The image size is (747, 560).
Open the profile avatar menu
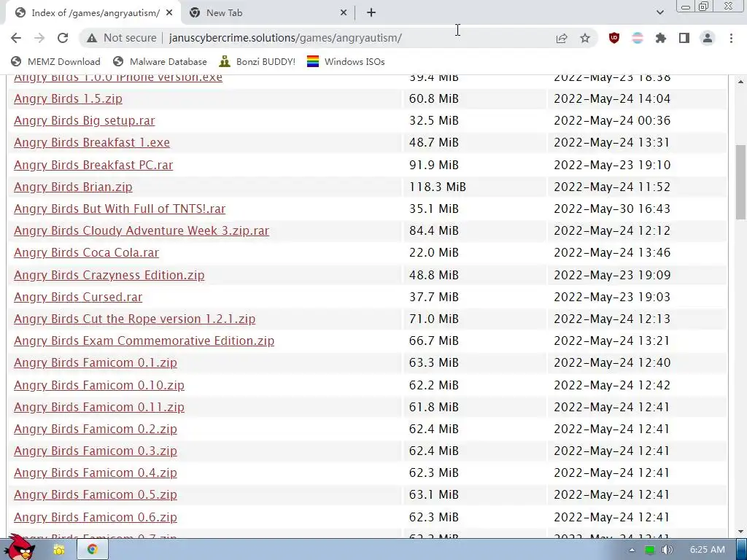708,38
